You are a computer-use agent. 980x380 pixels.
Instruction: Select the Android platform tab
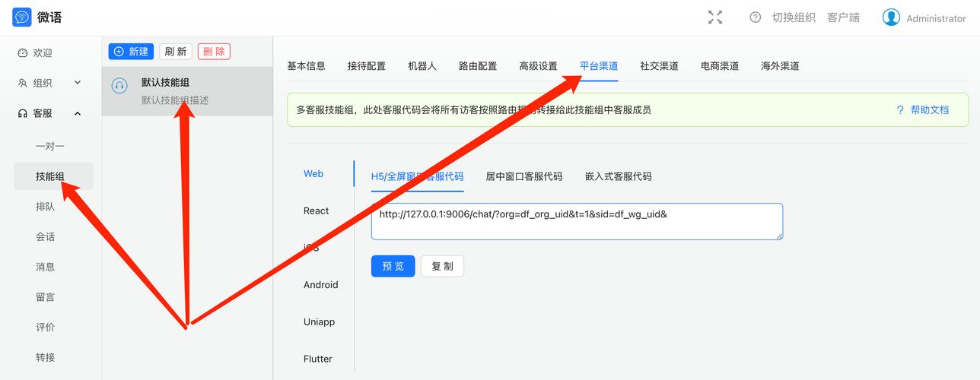320,284
